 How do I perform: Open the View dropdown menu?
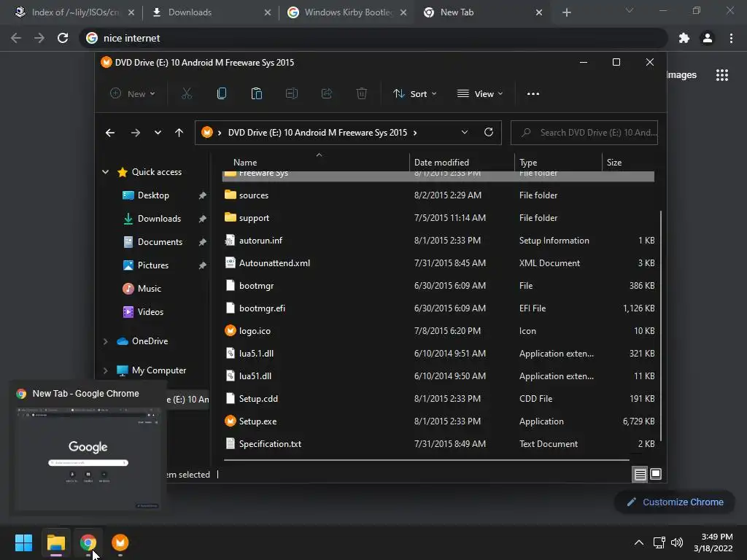[x=480, y=94]
